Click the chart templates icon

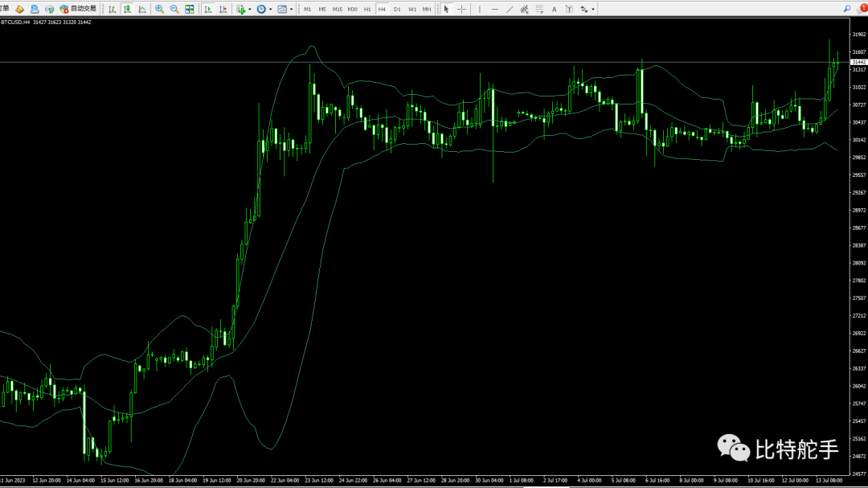[x=282, y=9]
